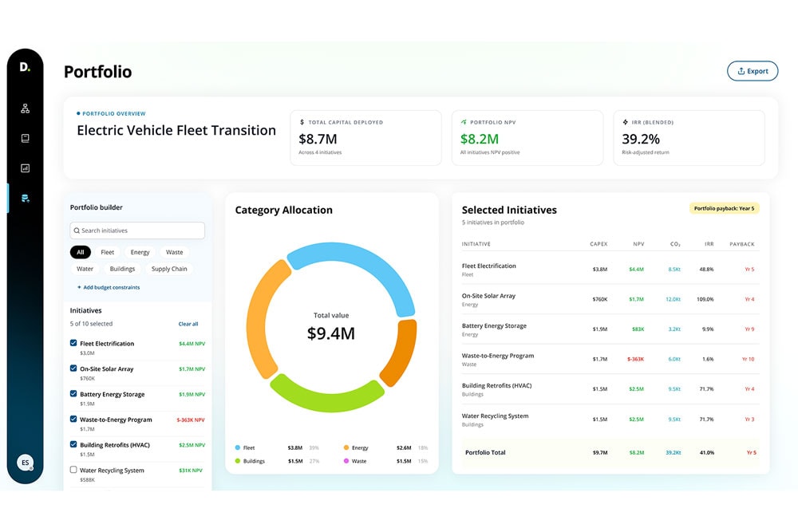Uncheck Battery Energy Storage initiative
Screen dimensions: 798x532
(73, 394)
